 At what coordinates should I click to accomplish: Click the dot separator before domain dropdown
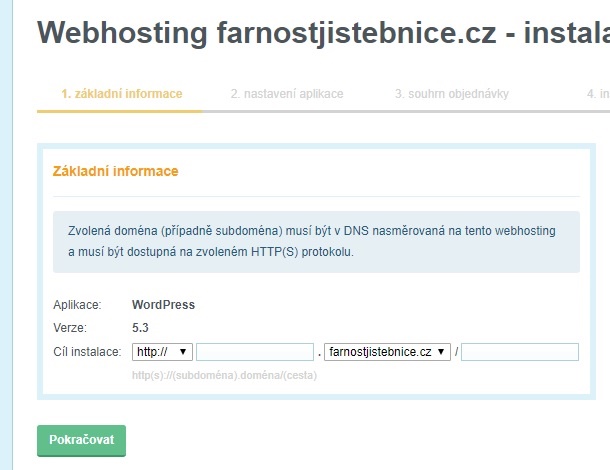click(x=319, y=354)
